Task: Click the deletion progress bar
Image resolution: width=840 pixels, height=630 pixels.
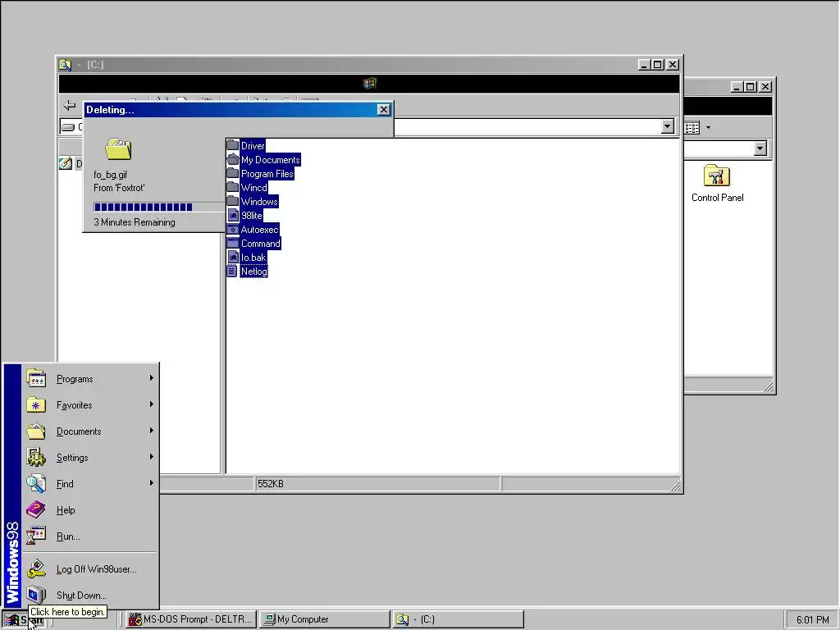Action: [x=158, y=207]
